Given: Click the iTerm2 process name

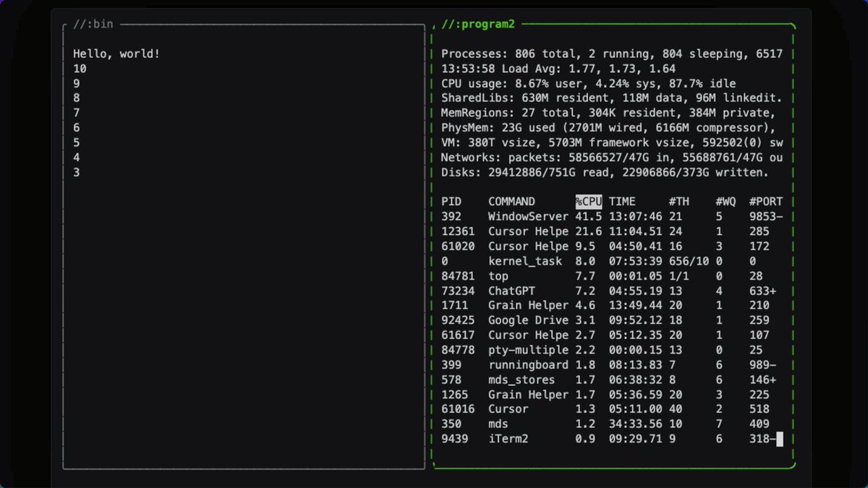Looking at the screenshot, I should click(509, 438).
